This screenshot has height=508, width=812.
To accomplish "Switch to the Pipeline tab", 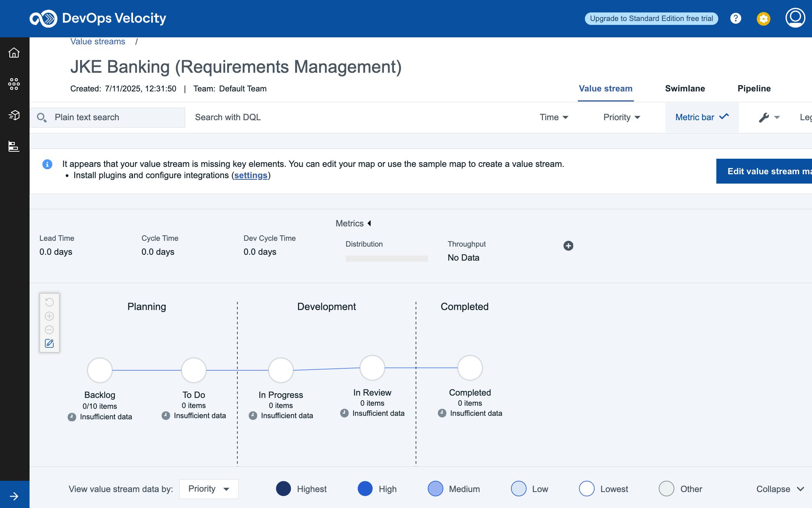I will [754, 89].
